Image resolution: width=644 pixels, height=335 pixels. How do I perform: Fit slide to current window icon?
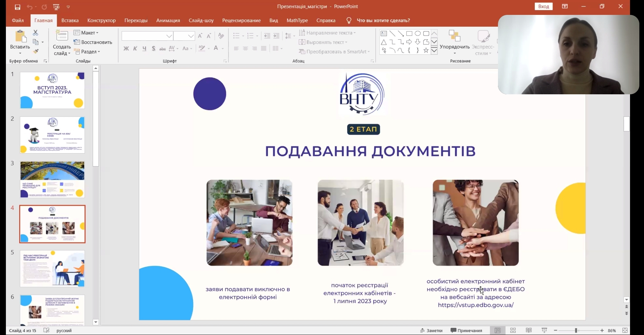pyautogui.click(x=625, y=330)
